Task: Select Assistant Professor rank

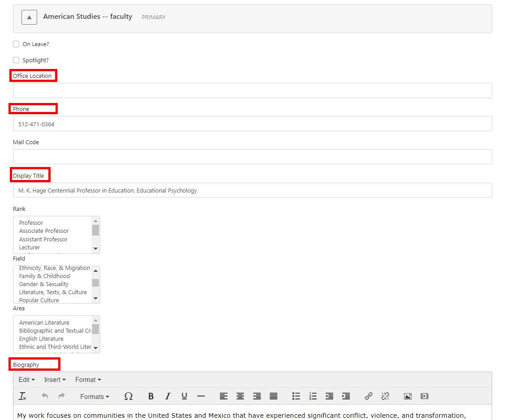Action: click(43, 240)
